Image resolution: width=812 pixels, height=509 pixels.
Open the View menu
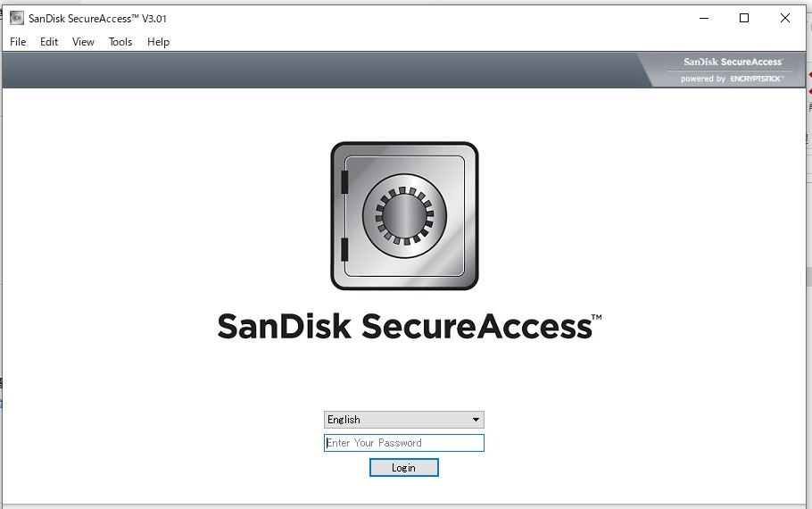(x=83, y=42)
